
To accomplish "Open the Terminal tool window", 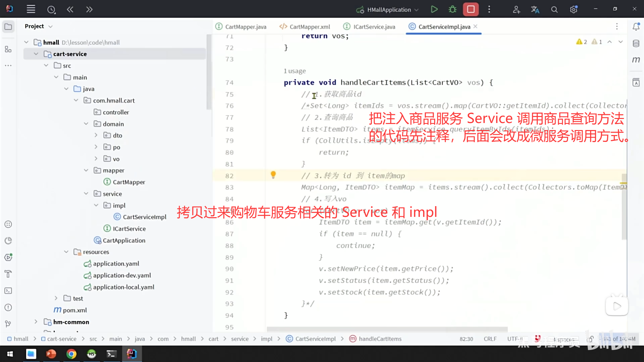I will pos(8,291).
